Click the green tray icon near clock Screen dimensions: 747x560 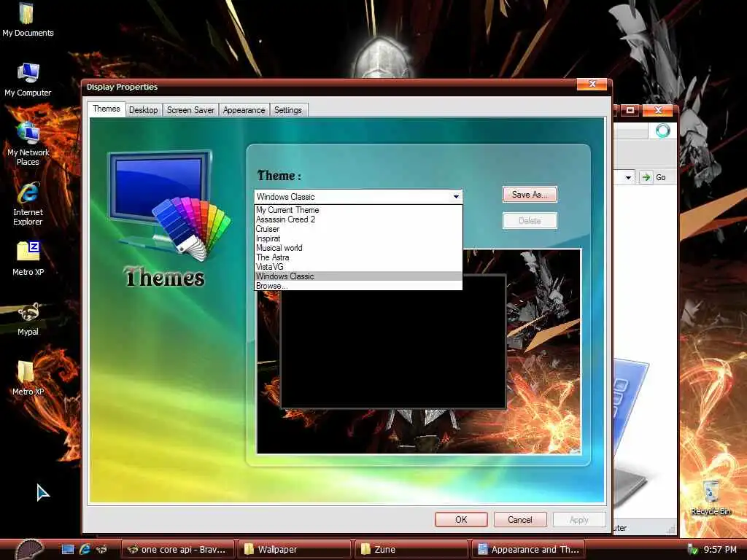[x=693, y=550]
